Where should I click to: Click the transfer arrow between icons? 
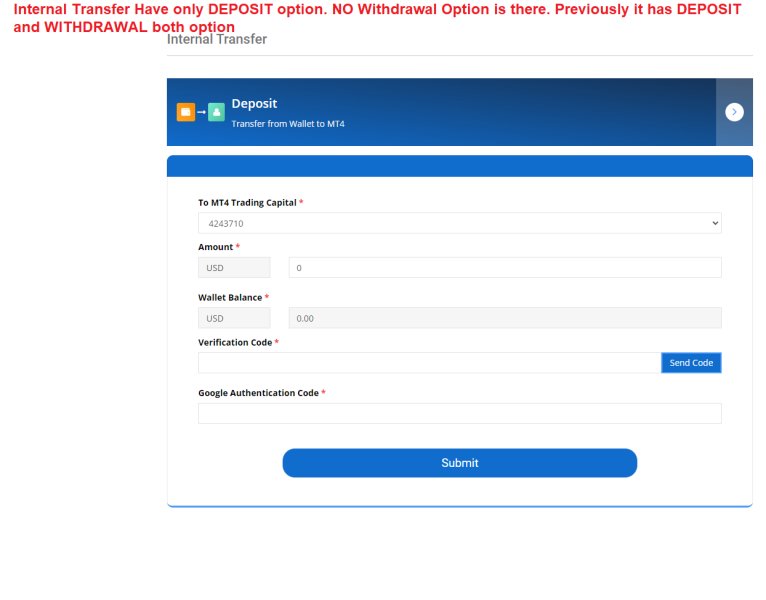pyautogui.click(x=201, y=112)
